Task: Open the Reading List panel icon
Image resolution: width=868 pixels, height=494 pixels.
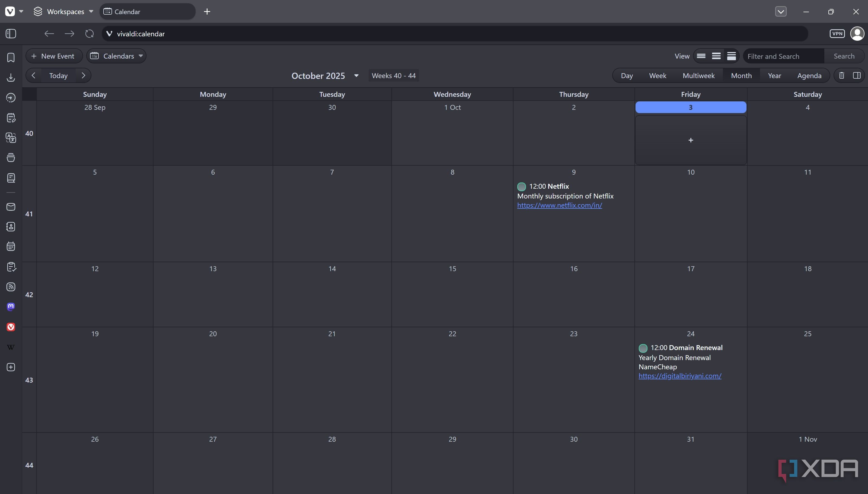Action: click(x=11, y=178)
